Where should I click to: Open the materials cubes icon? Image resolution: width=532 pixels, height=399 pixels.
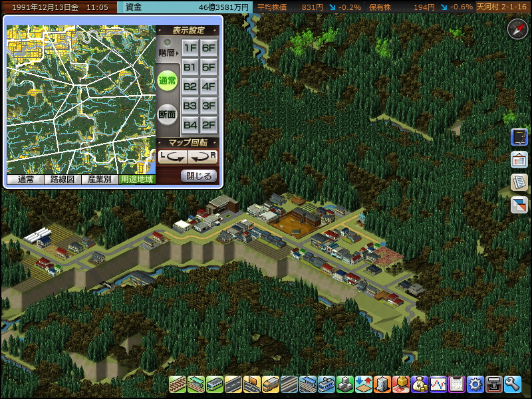coord(345,384)
